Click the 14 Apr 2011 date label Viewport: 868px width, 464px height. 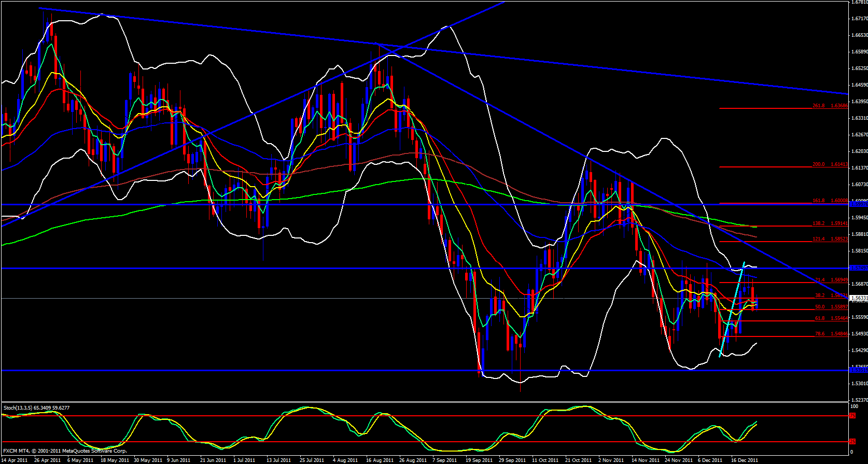(15, 460)
